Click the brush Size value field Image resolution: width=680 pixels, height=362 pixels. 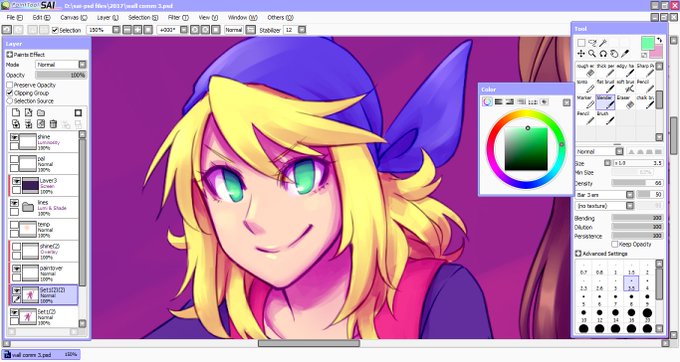(638, 163)
